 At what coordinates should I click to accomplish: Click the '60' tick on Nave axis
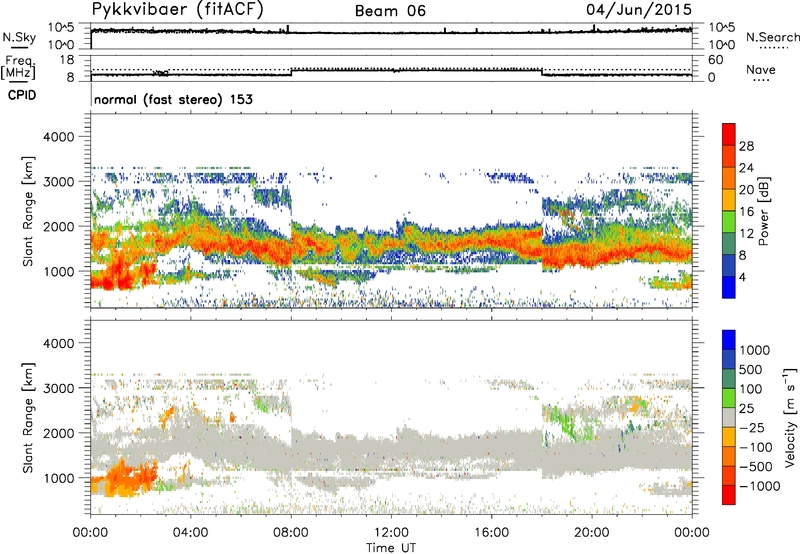(x=716, y=60)
